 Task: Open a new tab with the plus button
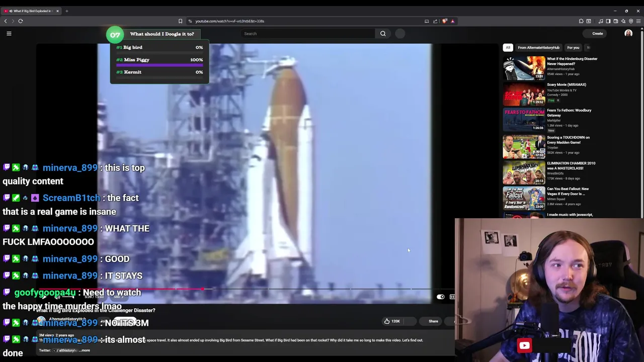click(x=66, y=11)
